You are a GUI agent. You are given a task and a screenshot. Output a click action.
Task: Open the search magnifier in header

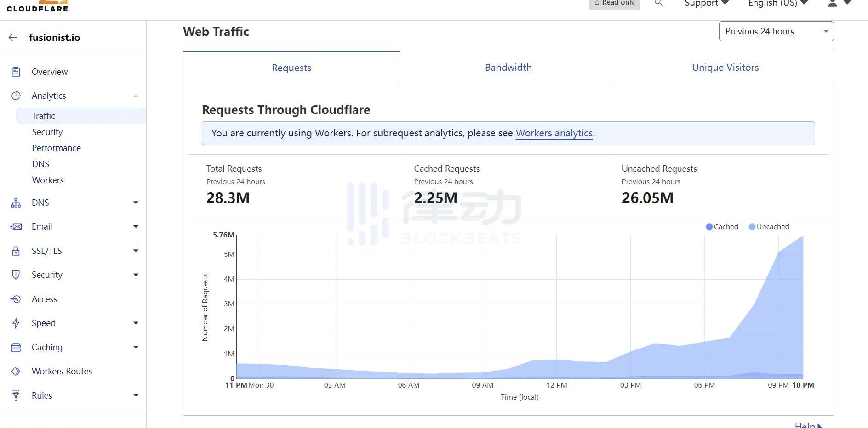click(659, 3)
